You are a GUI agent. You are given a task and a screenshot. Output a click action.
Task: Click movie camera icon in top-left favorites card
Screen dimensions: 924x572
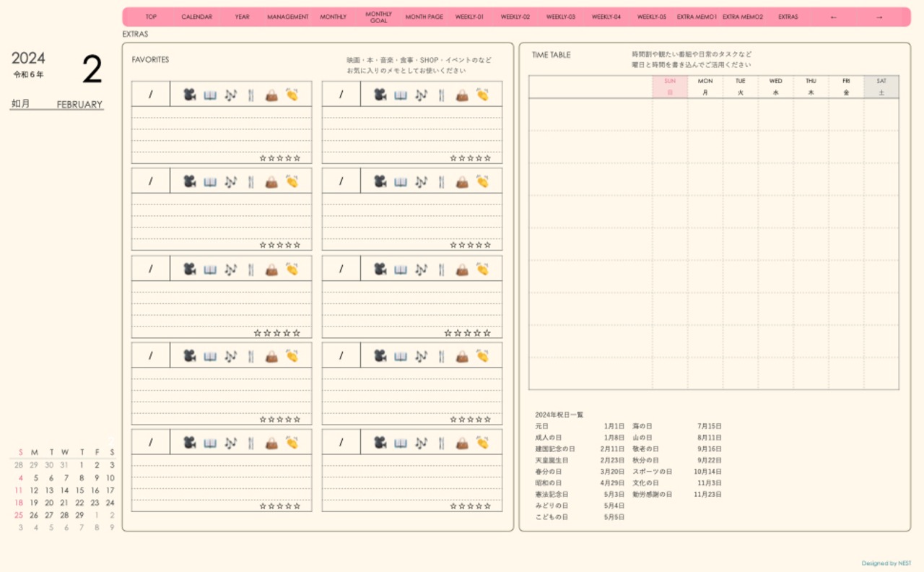point(189,95)
